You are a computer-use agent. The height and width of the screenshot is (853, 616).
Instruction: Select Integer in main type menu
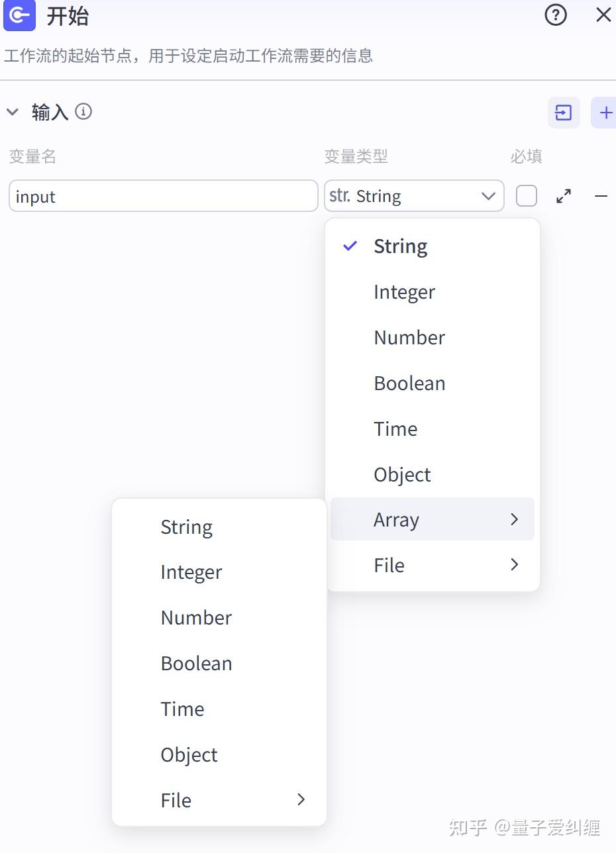pos(404,292)
